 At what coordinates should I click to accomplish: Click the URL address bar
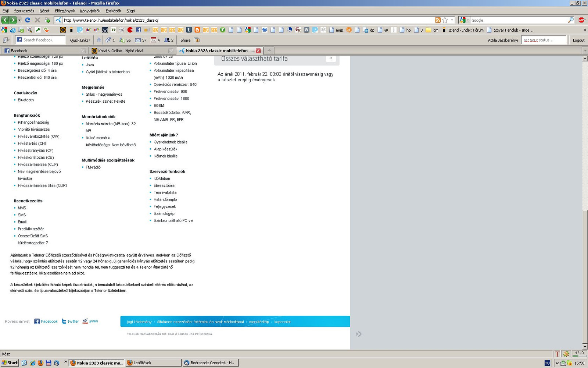tap(248, 20)
